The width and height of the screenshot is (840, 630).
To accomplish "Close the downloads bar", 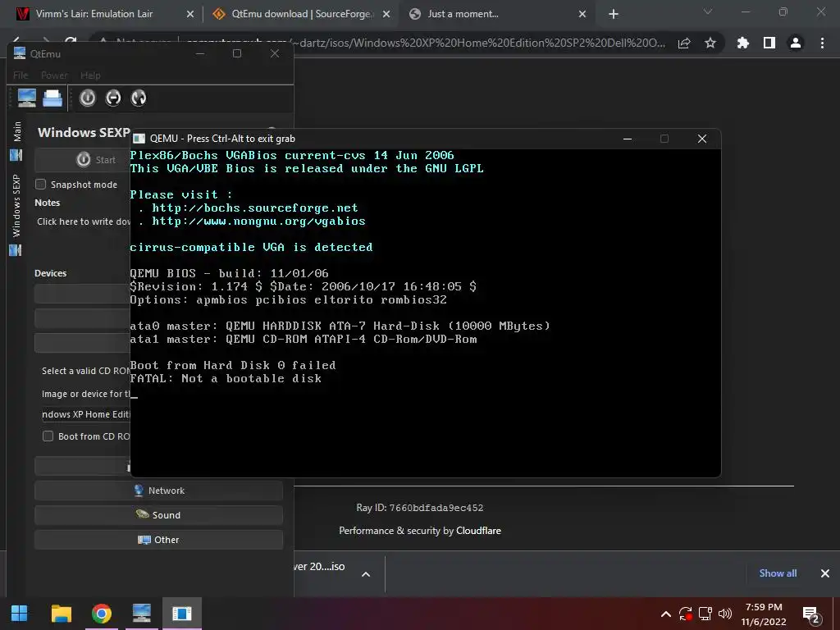I will coord(825,573).
